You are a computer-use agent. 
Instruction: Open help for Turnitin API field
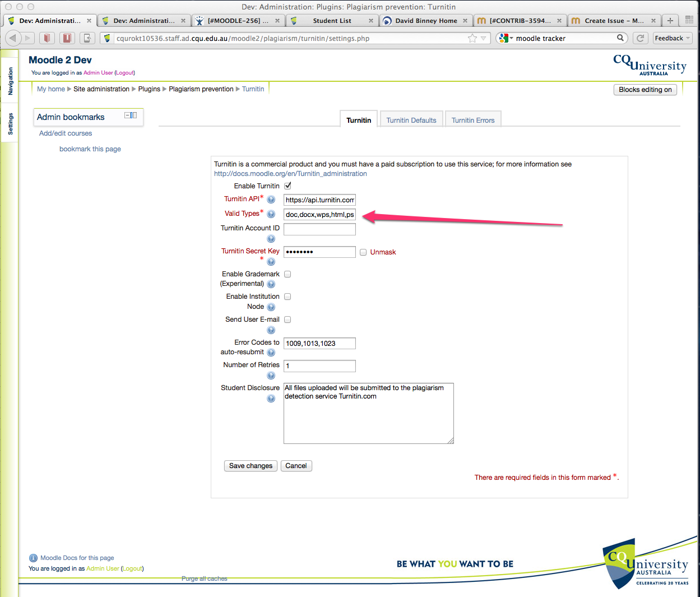271,200
